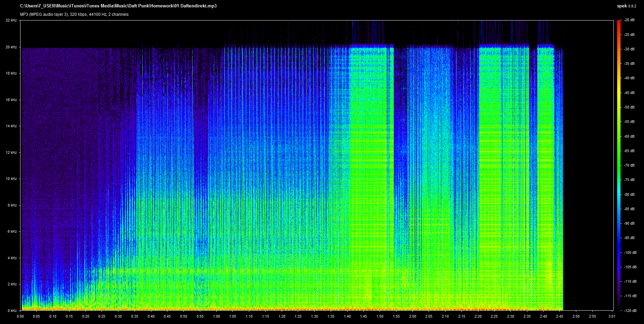Viewport: 644px width, 324px height.
Task: Click the 2:45 time axis label
Action: 560,316
